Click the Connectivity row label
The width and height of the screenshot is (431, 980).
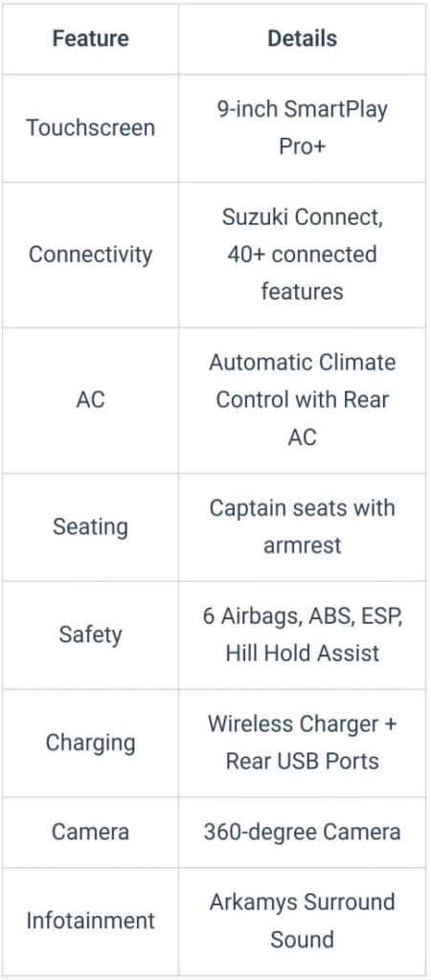[91, 255]
